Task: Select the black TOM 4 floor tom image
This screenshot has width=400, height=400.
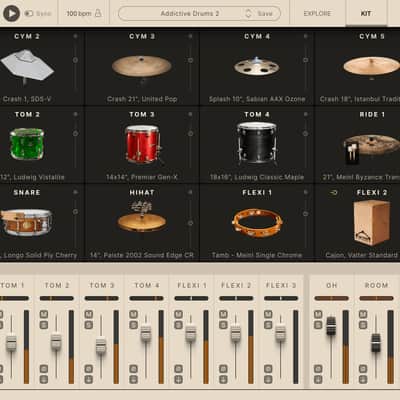Action: point(257,143)
